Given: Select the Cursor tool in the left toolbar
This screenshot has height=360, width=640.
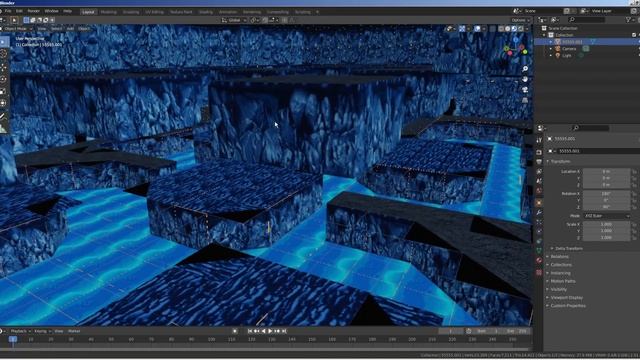Looking at the screenshot, I should (4, 54).
